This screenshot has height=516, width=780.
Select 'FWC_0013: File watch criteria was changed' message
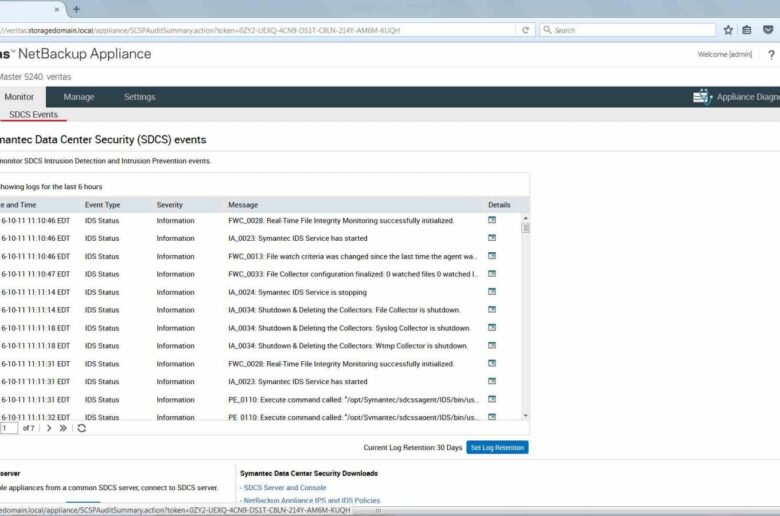tap(353, 256)
